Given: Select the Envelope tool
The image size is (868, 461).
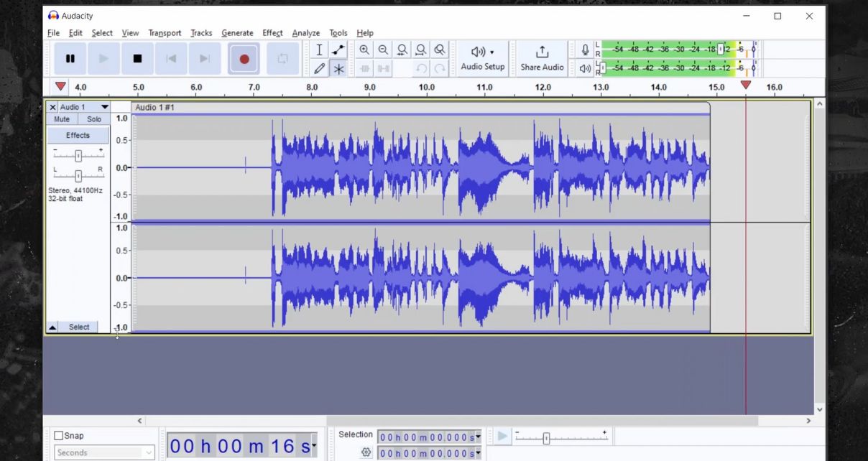Looking at the screenshot, I should point(336,50).
